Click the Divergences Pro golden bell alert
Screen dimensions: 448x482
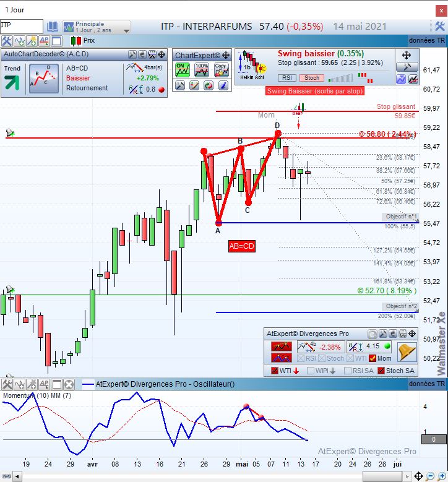[x=407, y=352]
